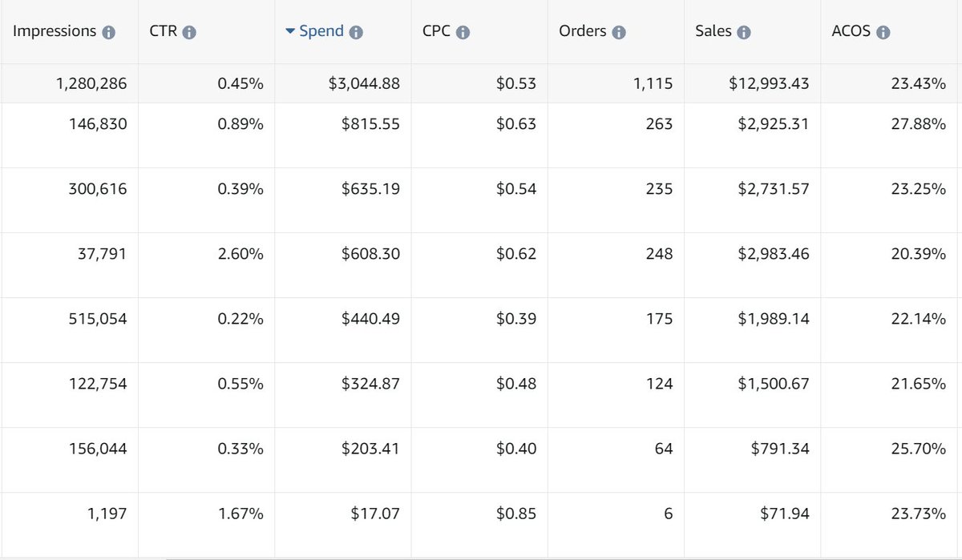Screen dimensions: 962x560
Task: Sort by ACOS column header
Action: [851, 32]
